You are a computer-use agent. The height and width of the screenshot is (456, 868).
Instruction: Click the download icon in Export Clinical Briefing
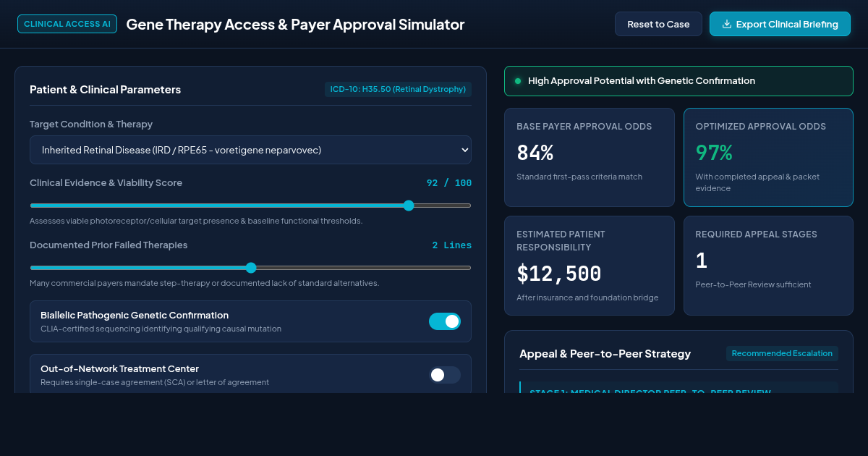[727, 24]
